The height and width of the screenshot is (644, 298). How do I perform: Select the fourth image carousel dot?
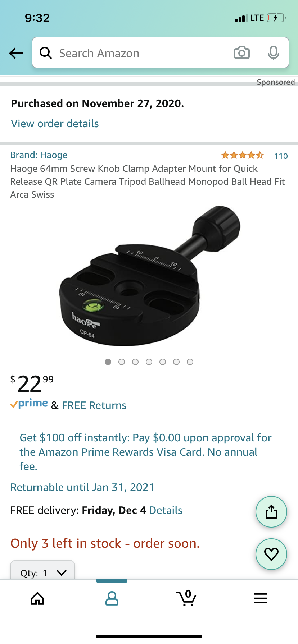149,362
